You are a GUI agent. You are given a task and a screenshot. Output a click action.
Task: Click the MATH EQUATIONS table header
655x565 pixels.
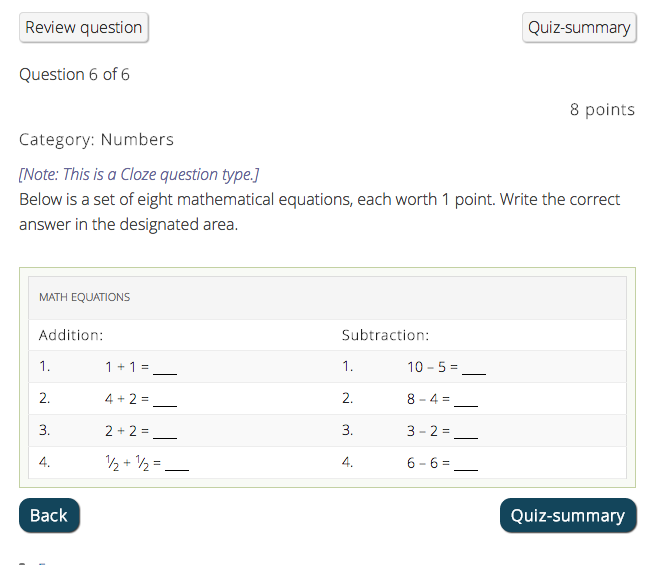pos(85,297)
